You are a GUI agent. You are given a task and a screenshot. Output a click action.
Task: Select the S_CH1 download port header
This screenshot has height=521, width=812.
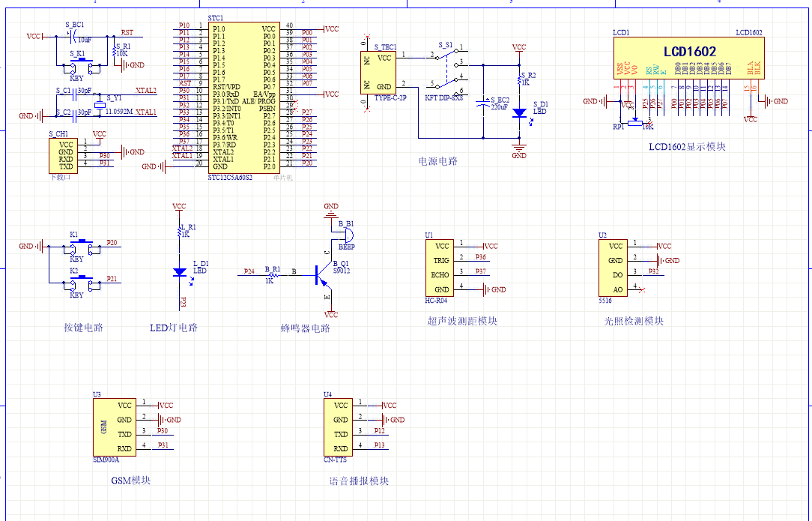point(66,155)
